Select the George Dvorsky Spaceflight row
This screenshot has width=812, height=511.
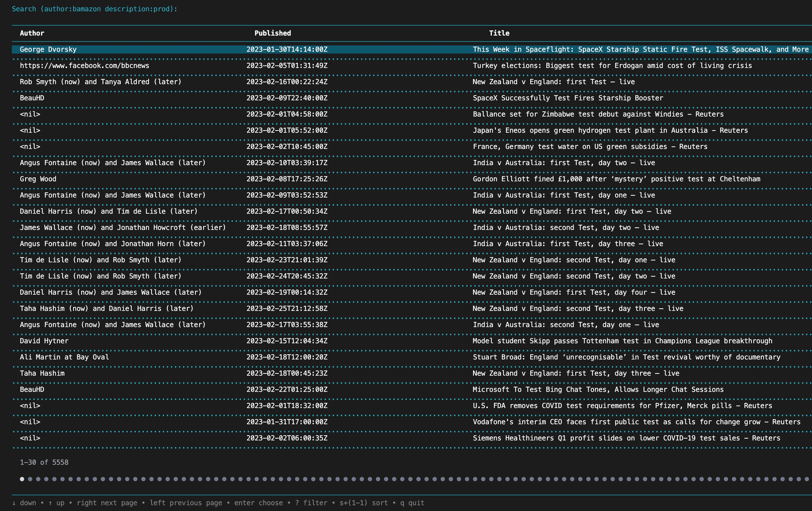48,49
